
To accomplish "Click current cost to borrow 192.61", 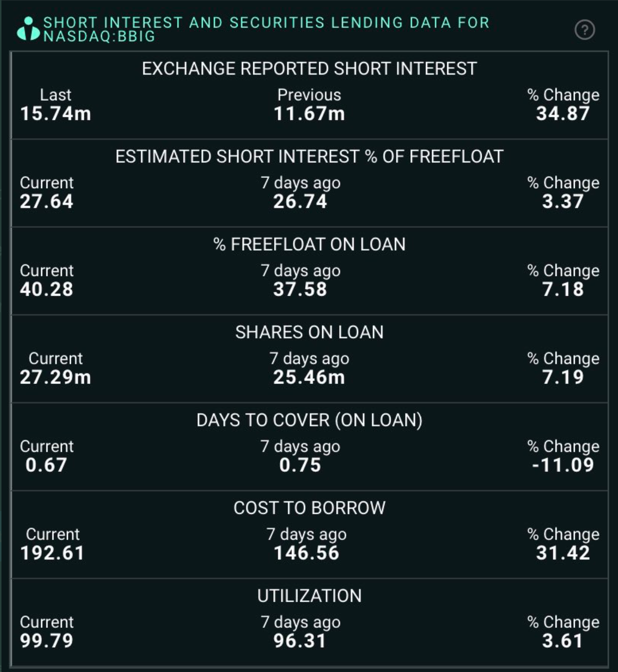I will click(52, 553).
